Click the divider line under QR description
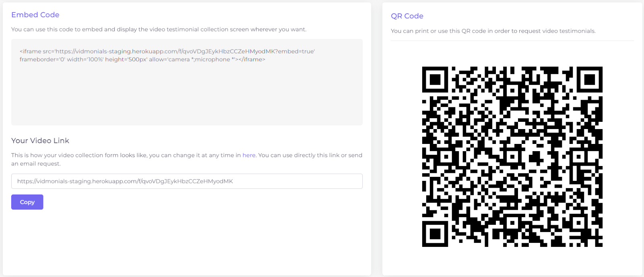Screen dimensions: 644x277 click(x=512, y=41)
